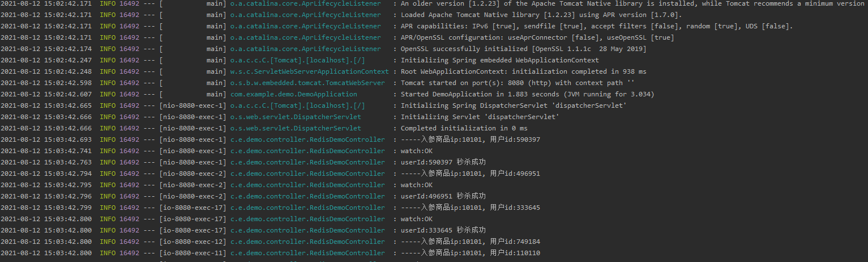Click the w.s.c.ServletWebServerApplicationContext logger name
Screen dimensions: 868x262
coord(309,71)
